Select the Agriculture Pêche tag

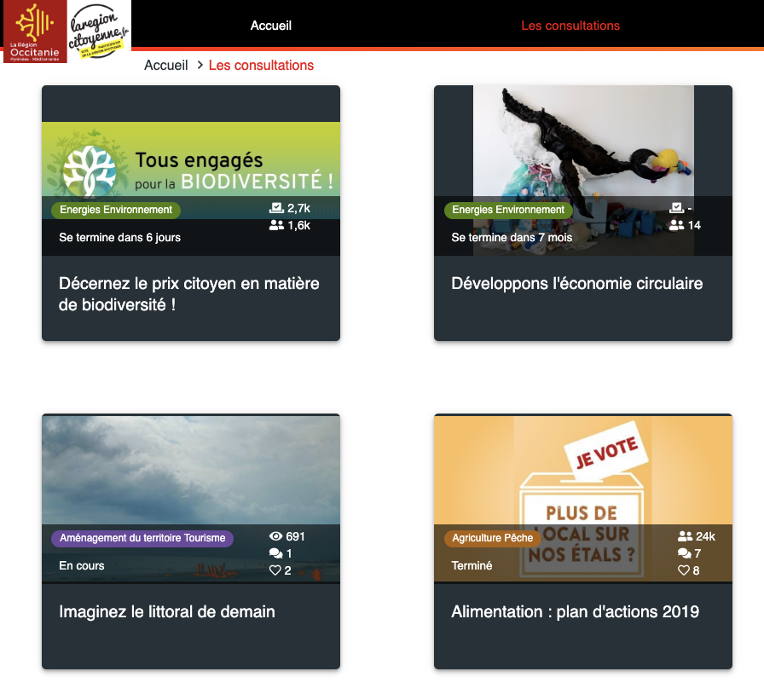[493, 538]
